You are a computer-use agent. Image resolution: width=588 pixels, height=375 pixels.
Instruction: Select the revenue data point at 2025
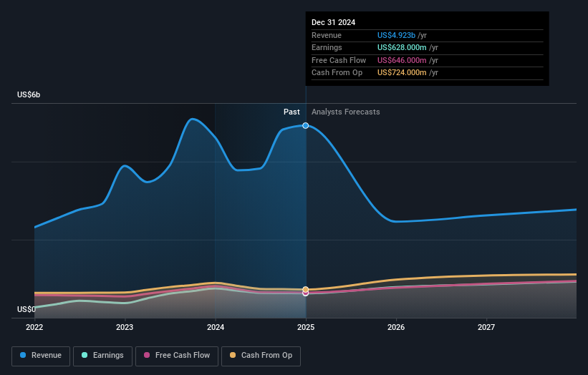click(306, 125)
